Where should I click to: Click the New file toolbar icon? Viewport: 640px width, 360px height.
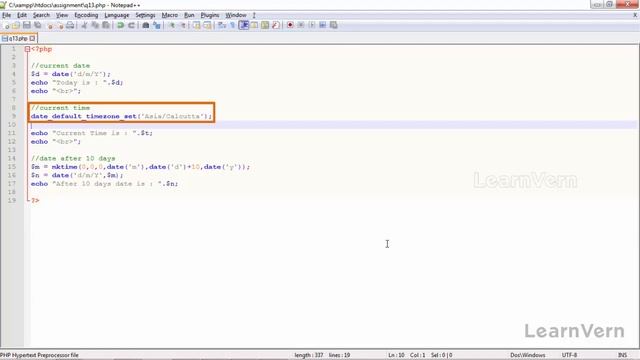pyautogui.click(x=6, y=25)
